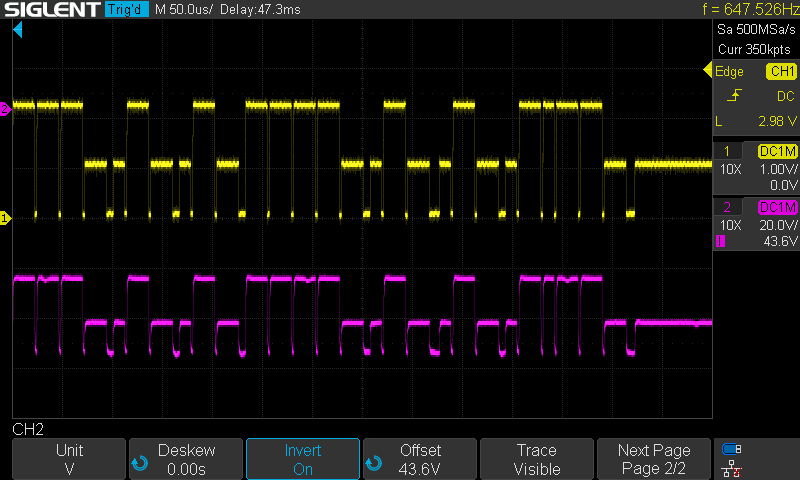
Task: Go to Next Page of CH2 menu
Action: 654,459
